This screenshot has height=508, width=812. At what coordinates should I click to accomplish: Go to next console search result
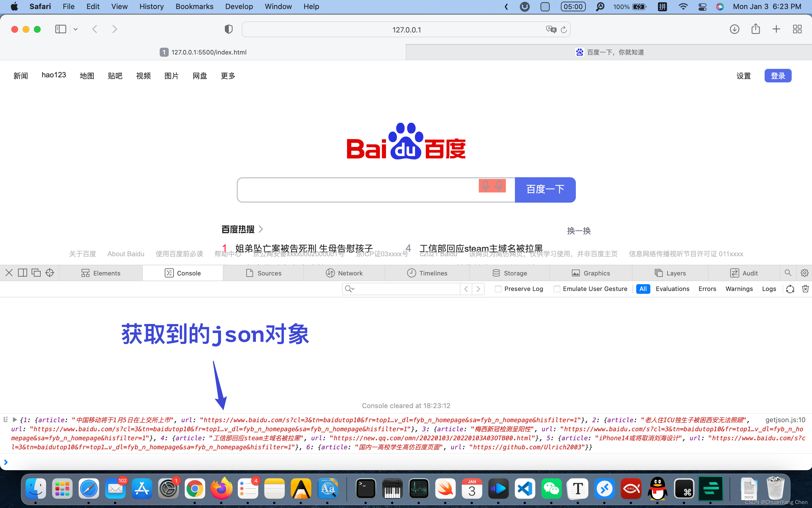tap(478, 289)
